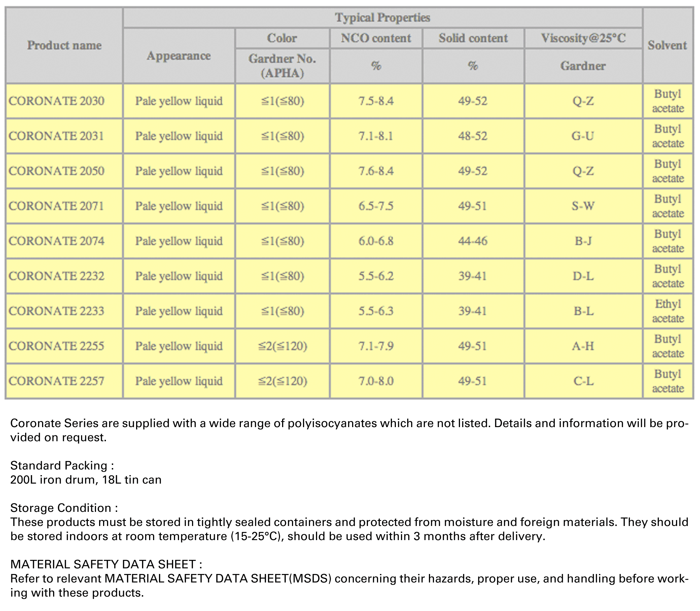The width and height of the screenshot is (700, 611).
Task: Click the 'MATERIAL SAFETY DATA SHEET :' heading
Action: coord(106,564)
